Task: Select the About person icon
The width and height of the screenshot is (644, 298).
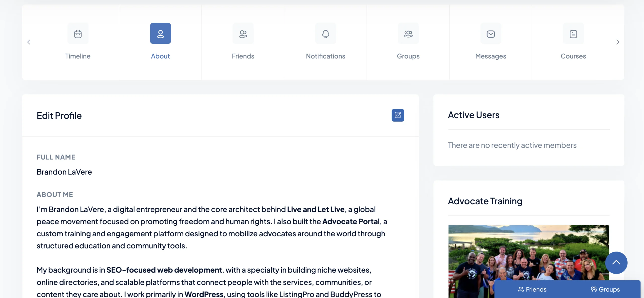Action: (160, 34)
